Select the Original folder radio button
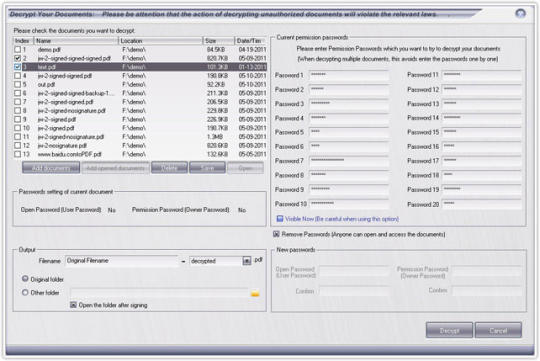The width and height of the screenshot is (540, 361). (25, 279)
